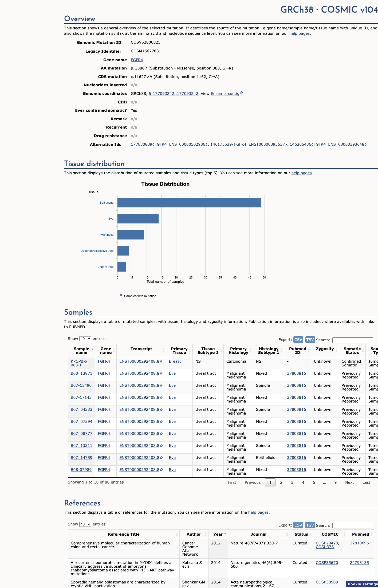Sort the samples table by Somatic Status

click(352, 351)
